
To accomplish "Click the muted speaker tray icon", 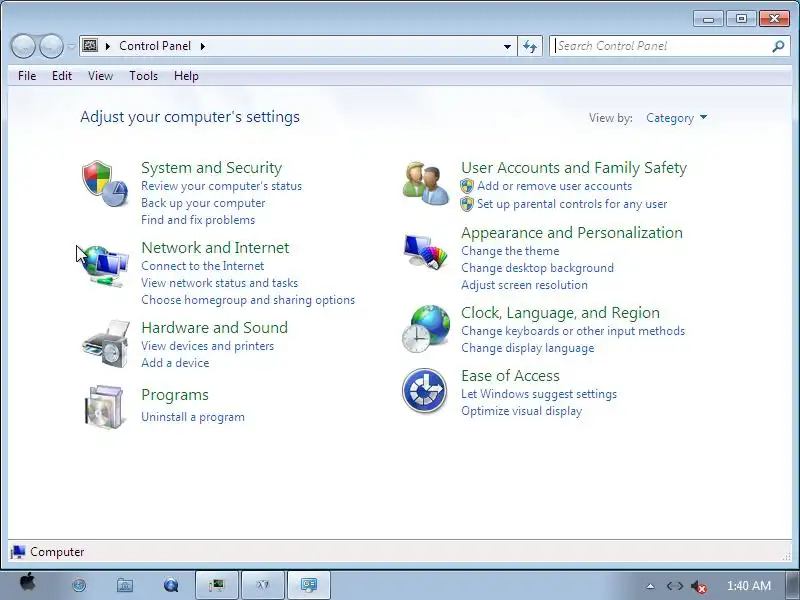I will point(698,587).
